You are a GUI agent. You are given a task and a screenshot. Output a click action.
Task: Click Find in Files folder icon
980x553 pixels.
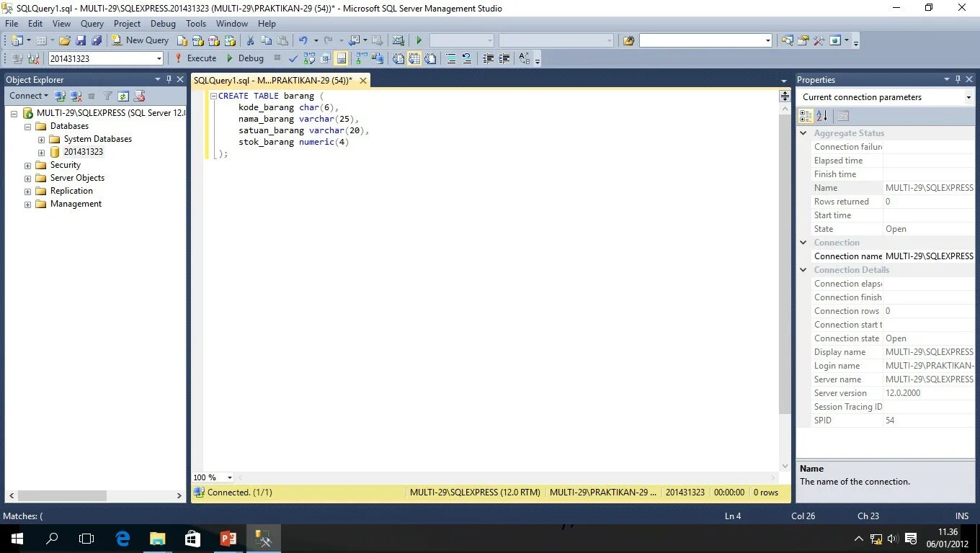(x=628, y=40)
